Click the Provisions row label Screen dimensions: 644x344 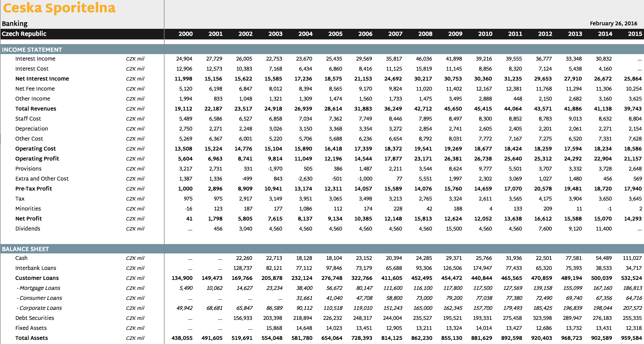[x=28, y=169]
